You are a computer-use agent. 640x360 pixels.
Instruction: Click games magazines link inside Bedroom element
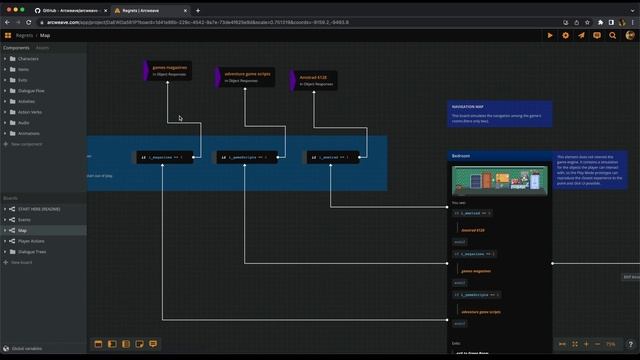(x=476, y=271)
